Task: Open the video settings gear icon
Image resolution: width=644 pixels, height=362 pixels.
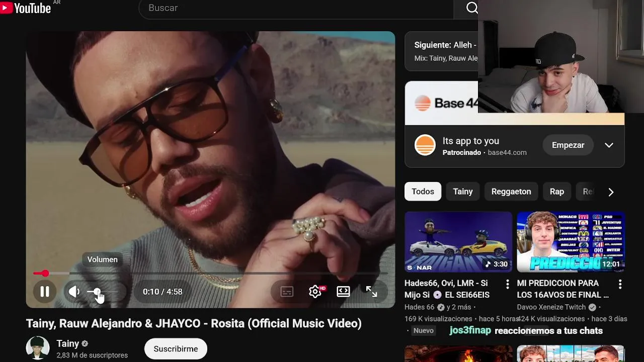Action: click(315, 292)
